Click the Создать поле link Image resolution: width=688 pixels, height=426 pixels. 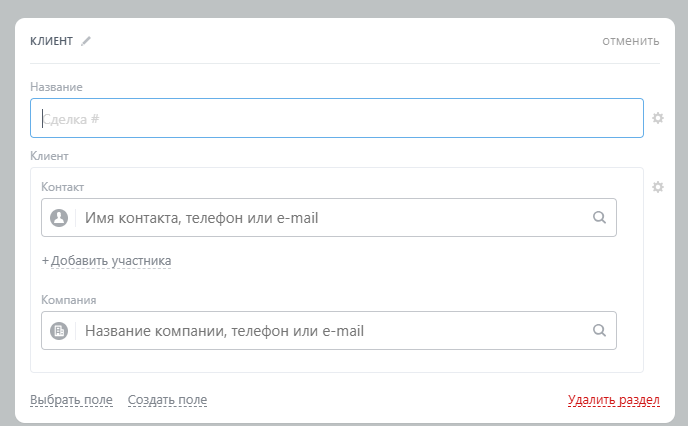click(167, 400)
